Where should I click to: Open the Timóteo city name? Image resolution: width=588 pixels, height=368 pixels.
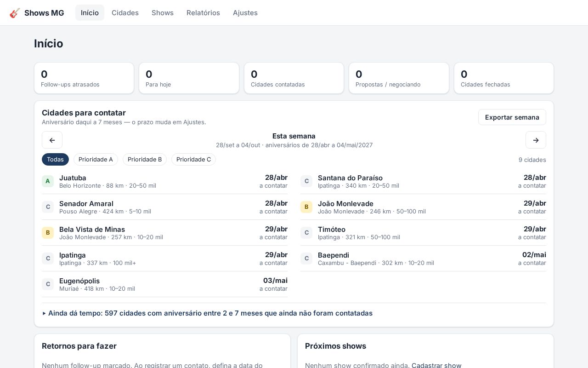332,229
